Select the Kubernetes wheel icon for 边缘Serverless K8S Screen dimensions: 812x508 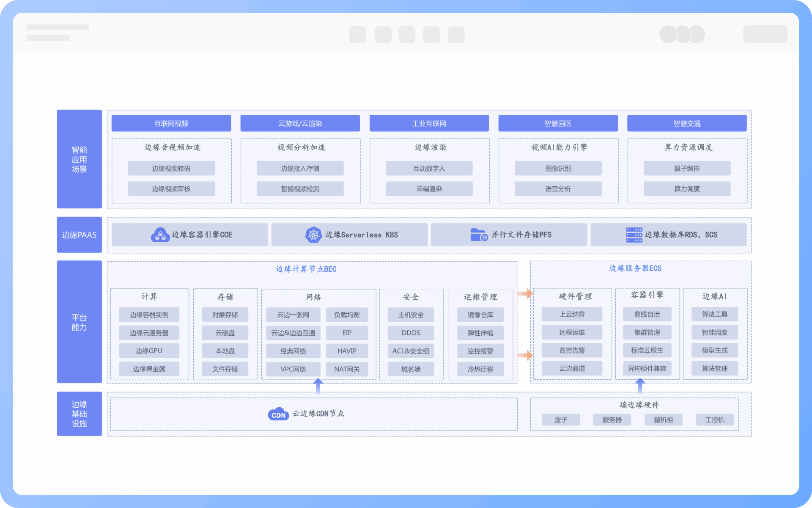(313, 235)
